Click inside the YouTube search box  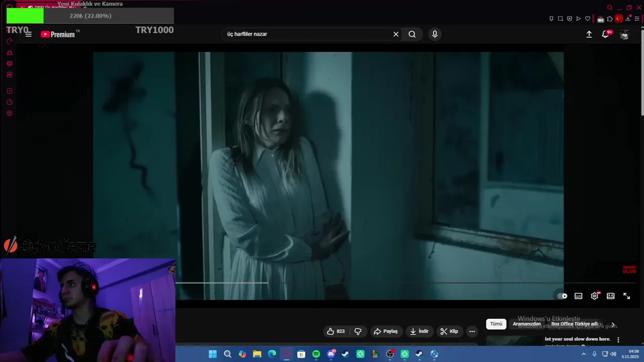(307, 34)
